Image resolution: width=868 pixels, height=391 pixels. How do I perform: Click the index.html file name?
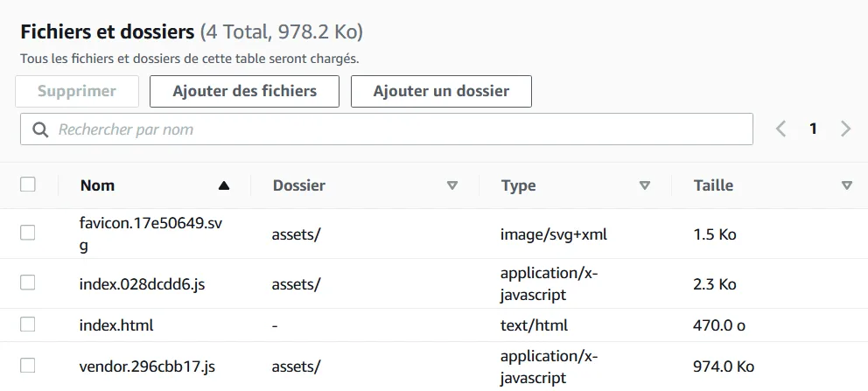[115, 325]
